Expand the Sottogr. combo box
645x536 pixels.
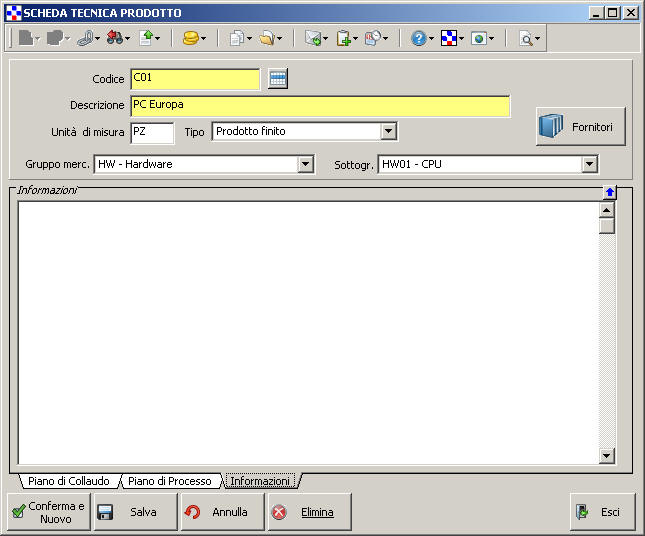click(x=589, y=164)
